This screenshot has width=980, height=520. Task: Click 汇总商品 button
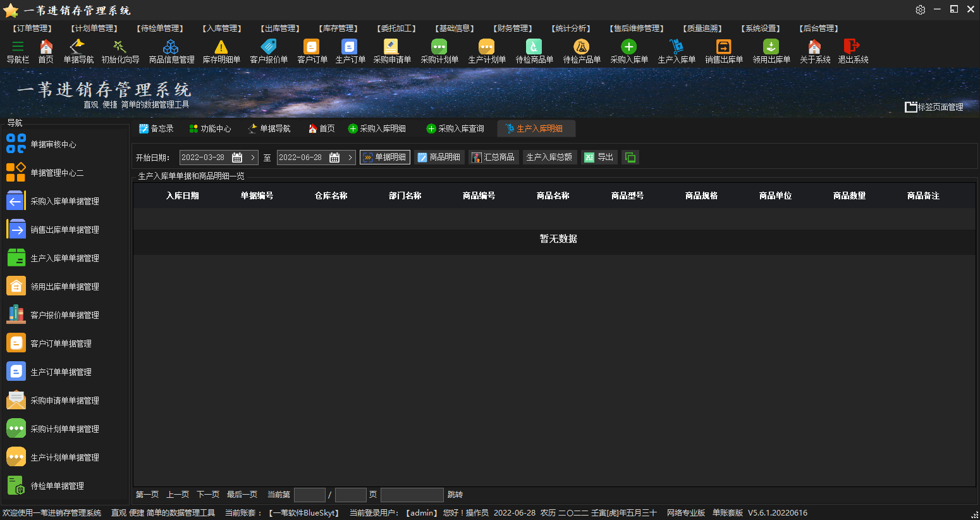(x=494, y=158)
